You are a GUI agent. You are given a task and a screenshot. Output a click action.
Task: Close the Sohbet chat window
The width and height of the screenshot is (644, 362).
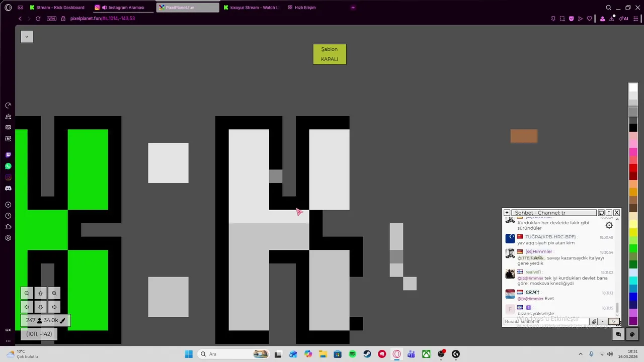[617, 213]
